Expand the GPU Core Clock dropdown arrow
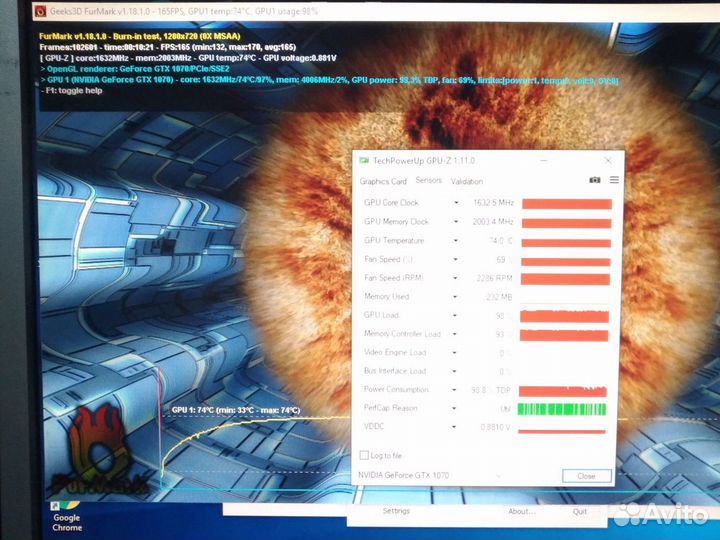Viewport: 720px width, 540px height. 456,203
